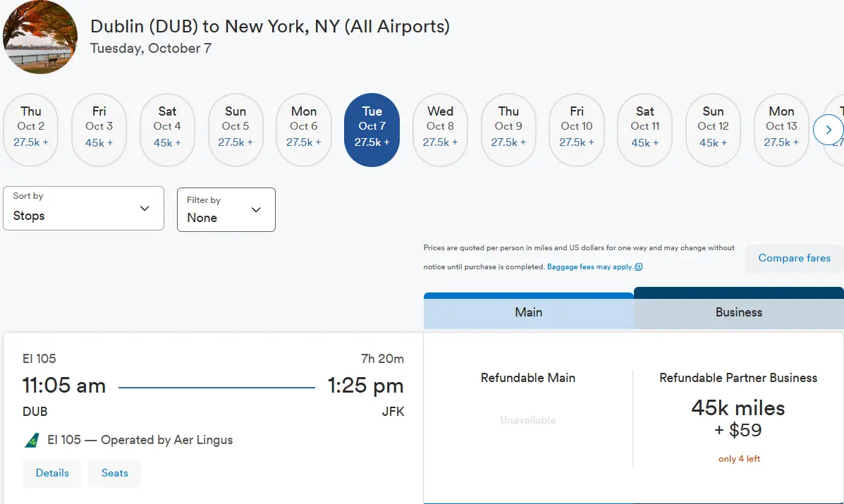The image size is (844, 504).
Task: Click the baggage fees external link icon
Action: point(638,266)
